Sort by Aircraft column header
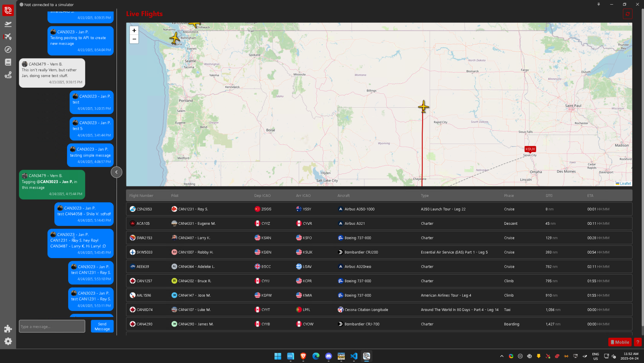The height and width of the screenshot is (363, 644). click(343, 196)
